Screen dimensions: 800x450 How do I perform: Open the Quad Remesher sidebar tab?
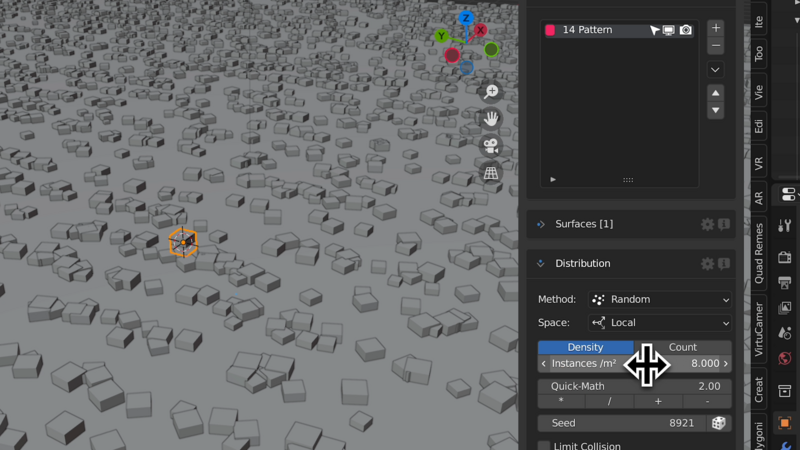click(759, 253)
